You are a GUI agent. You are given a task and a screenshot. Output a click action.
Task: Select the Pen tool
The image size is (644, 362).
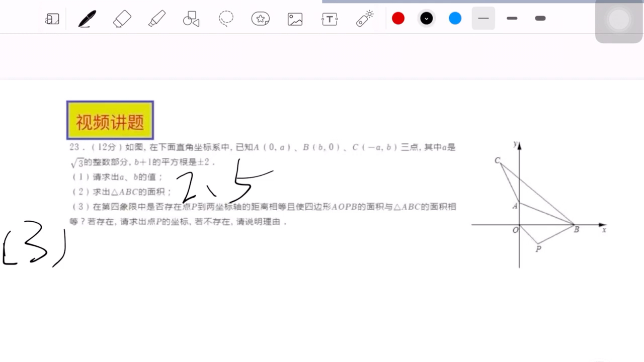[87, 19]
